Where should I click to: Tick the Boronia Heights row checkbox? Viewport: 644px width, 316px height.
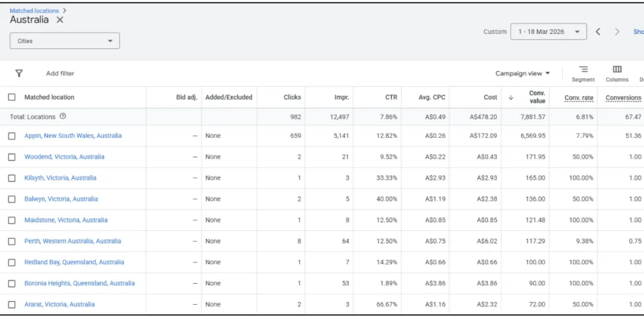pyautogui.click(x=12, y=283)
